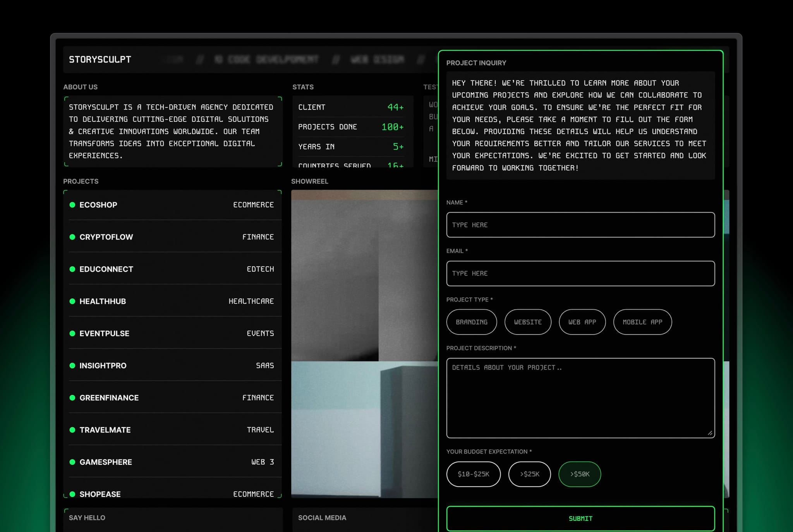Click the Projects Done 100+ stat

tap(351, 127)
